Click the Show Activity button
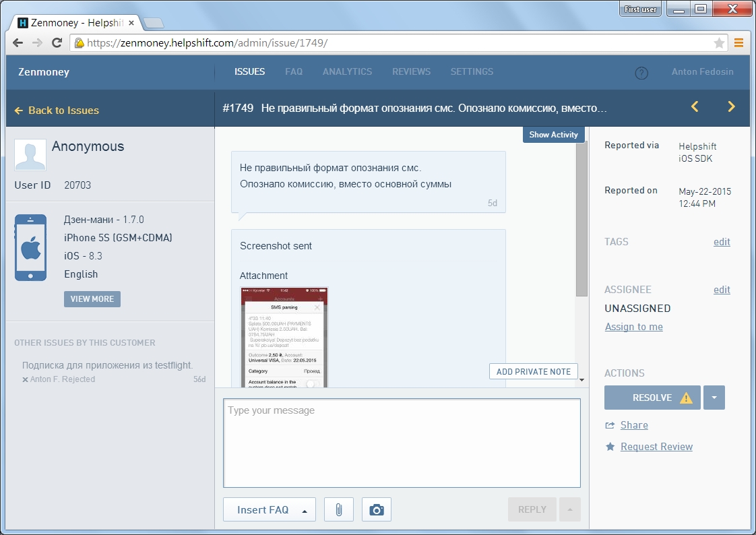Viewport: 756px width, 535px height. (x=553, y=135)
